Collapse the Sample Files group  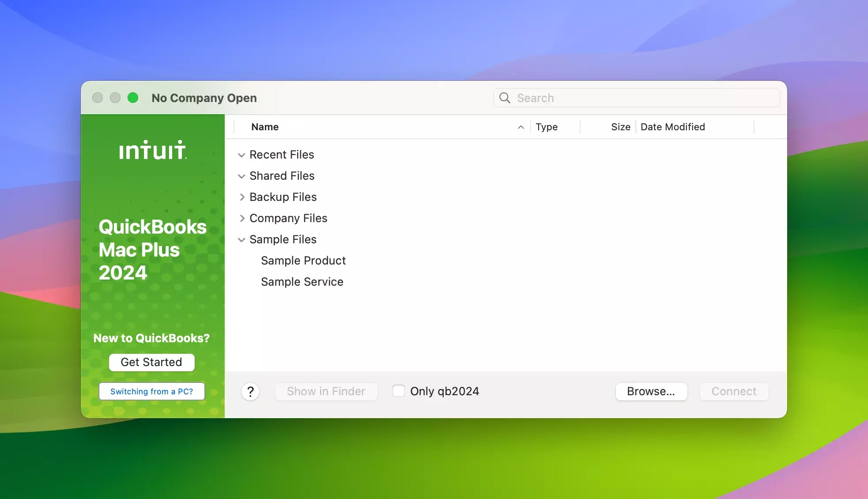(x=242, y=240)
